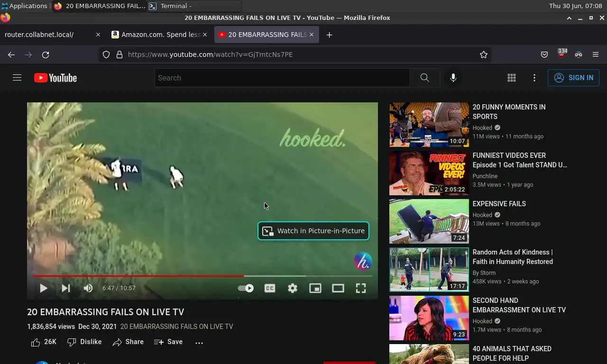Screen dimensions: 607x364
Task: Share the video
Action: [x=128, y=342]
